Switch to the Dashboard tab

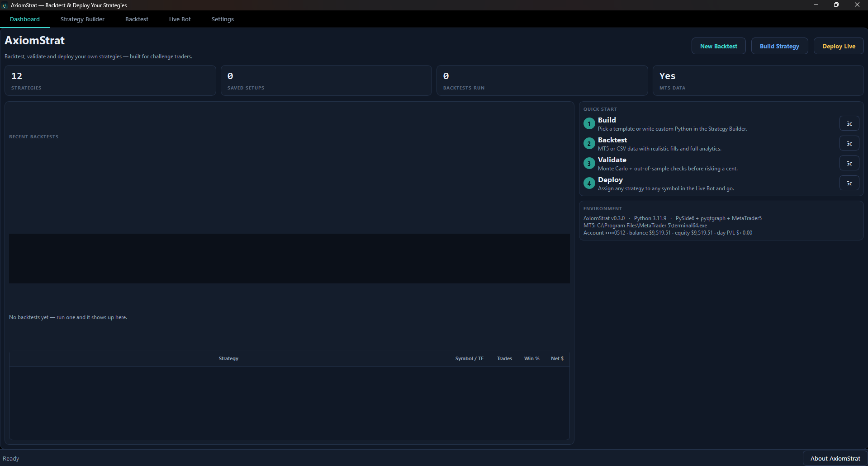coord(25,19)
